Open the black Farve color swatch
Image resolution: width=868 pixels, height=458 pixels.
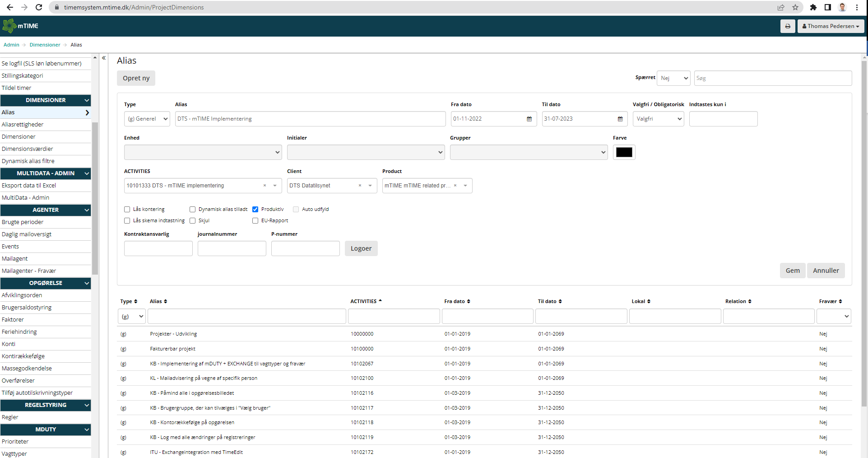[624, 152]
